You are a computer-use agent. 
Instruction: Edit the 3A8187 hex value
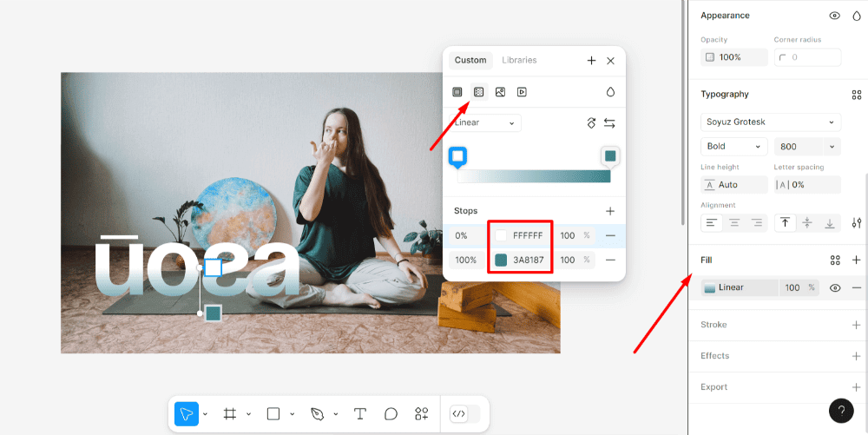(528, 260)
